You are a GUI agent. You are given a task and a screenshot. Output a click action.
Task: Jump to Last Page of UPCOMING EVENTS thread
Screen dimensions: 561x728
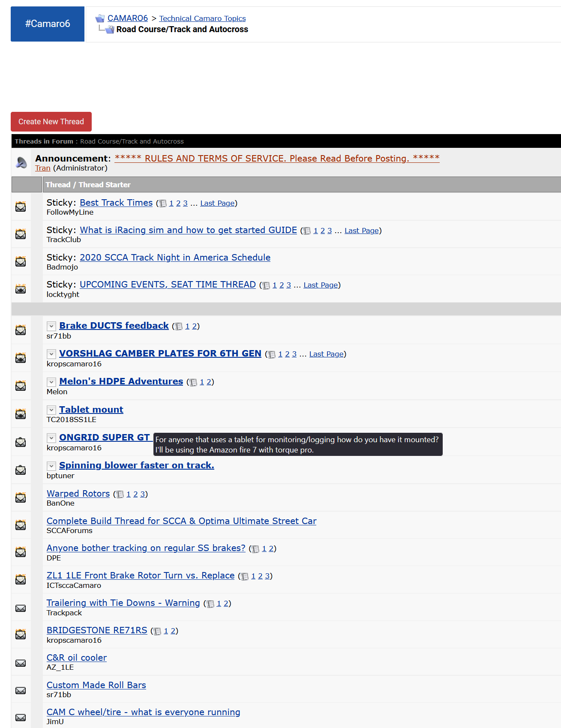pos(321,285)
